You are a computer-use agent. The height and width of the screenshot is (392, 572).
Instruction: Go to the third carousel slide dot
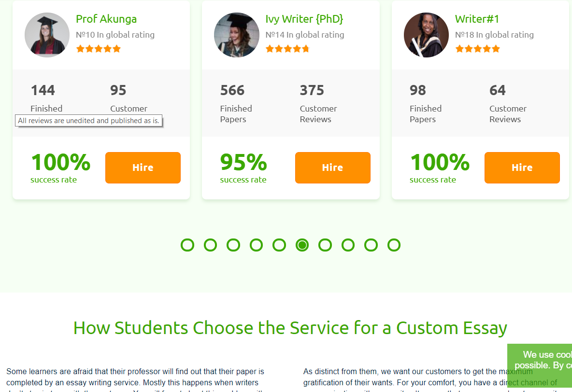(233, 245)
